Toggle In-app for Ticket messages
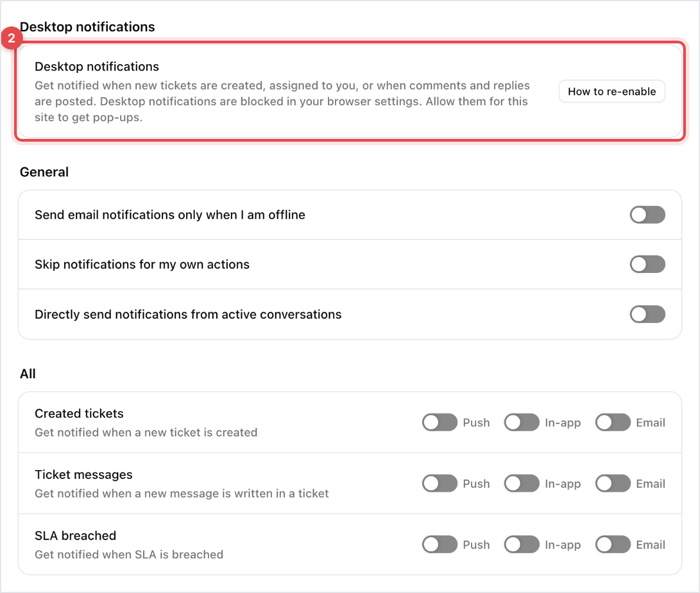700x593 pixels. (522, 483)
